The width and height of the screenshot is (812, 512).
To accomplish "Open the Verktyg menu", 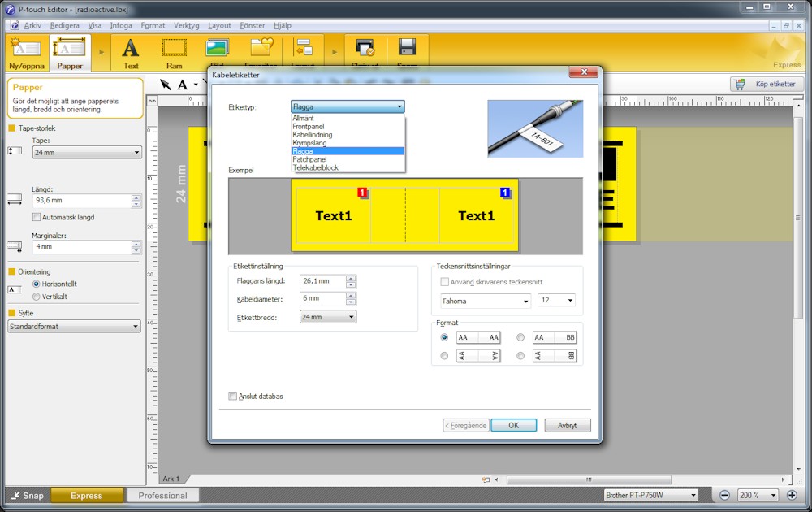I will click(186, 26).
